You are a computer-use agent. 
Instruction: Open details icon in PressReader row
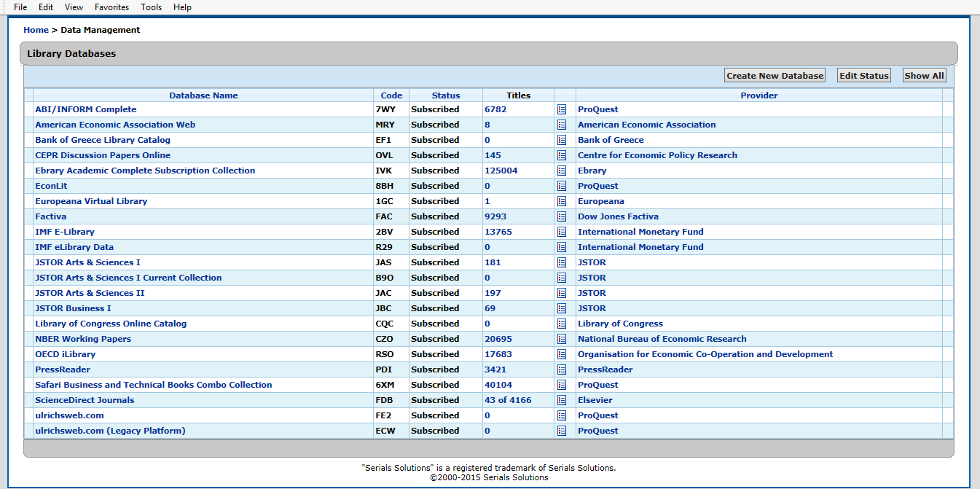pos(562,369)
